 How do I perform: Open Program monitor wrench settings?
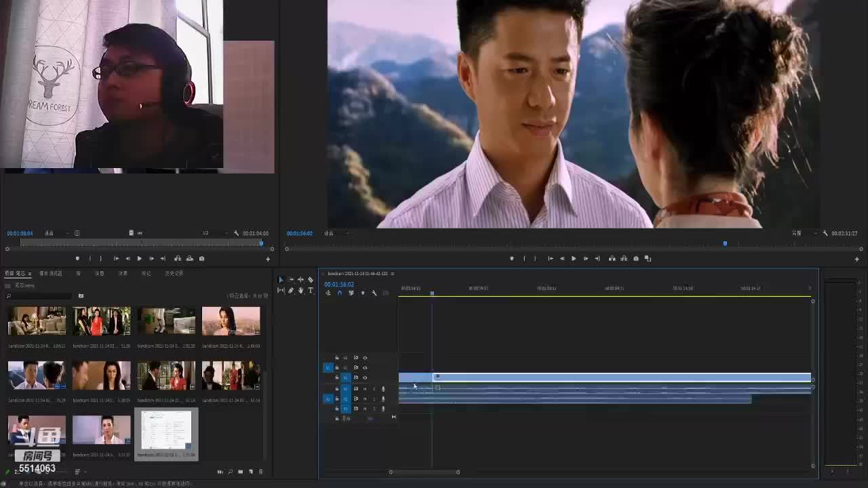825,233
